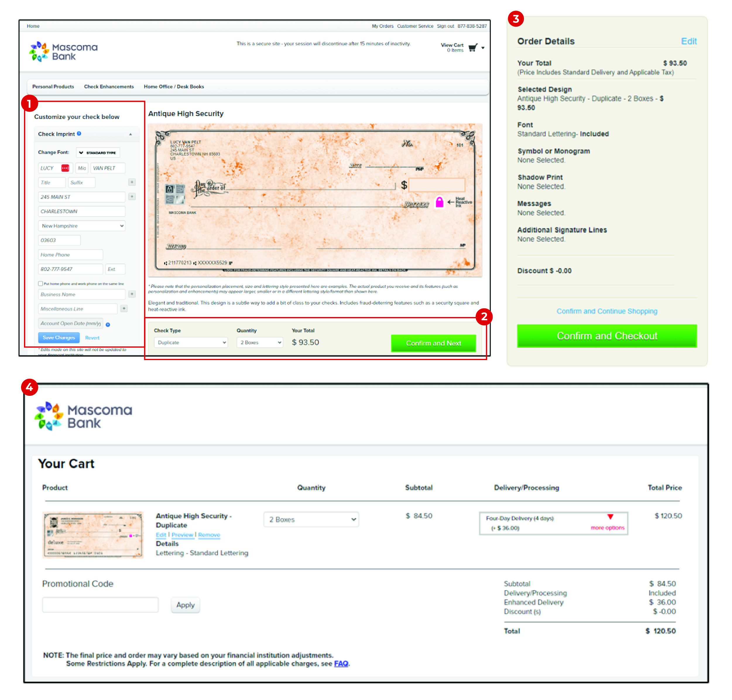Go to Home link in top bar
The width and height of the screenshot is (732, 700).
(33, 26)
